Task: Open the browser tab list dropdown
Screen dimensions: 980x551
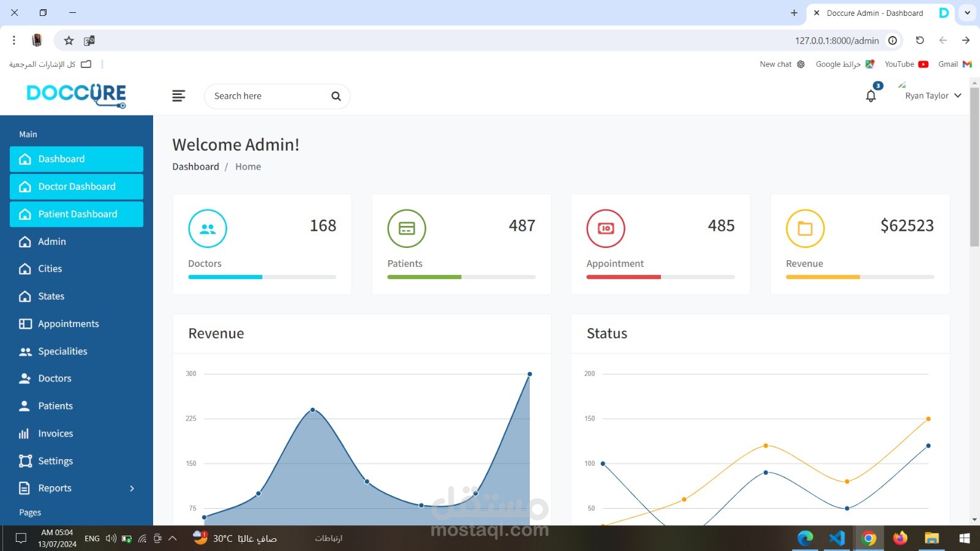Action: pos(967,12)
